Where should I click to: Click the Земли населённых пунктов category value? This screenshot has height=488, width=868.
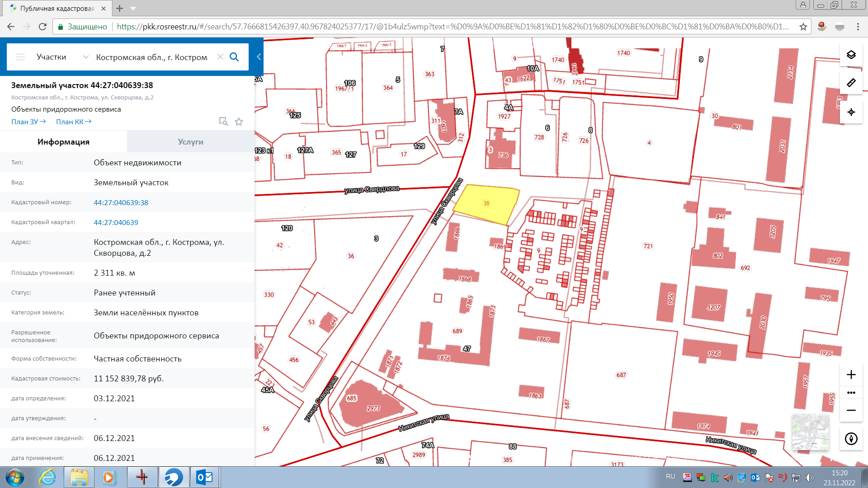pyautogui.click(x=146, y=313)
